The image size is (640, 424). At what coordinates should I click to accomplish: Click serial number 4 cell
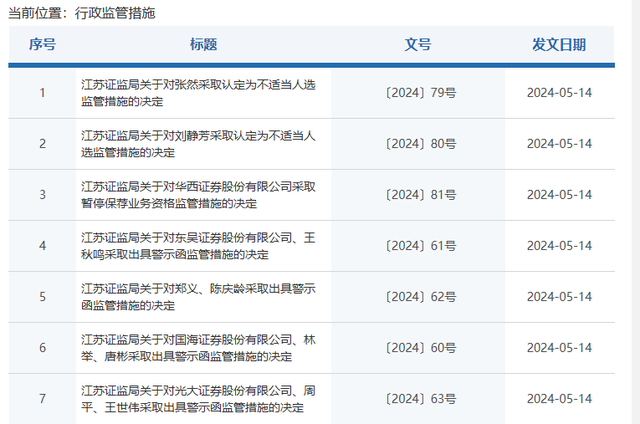pyautogui.click(x=42, y=246)
